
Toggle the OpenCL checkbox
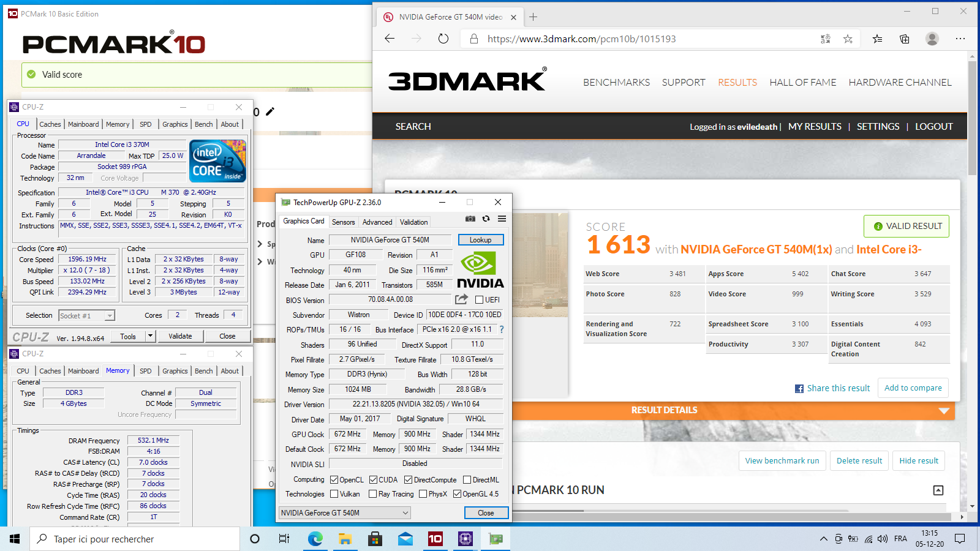coord(334,480)
